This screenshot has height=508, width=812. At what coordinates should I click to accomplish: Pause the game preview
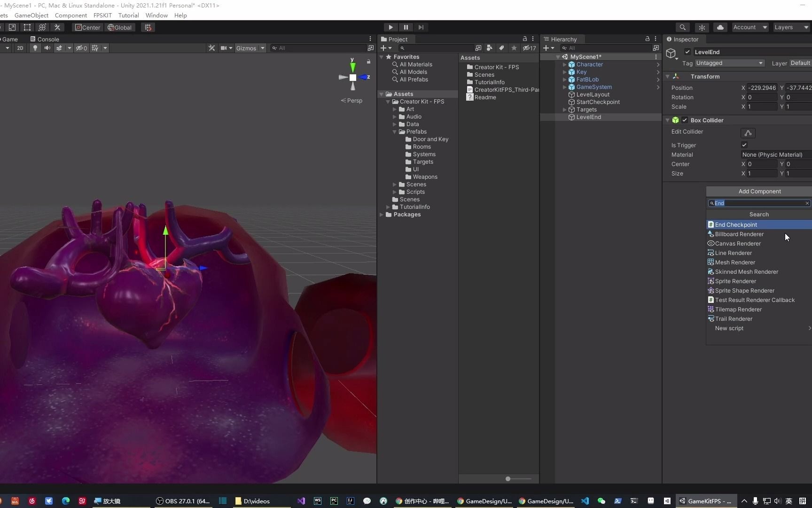pyautogui.click(x=406, y=27)
